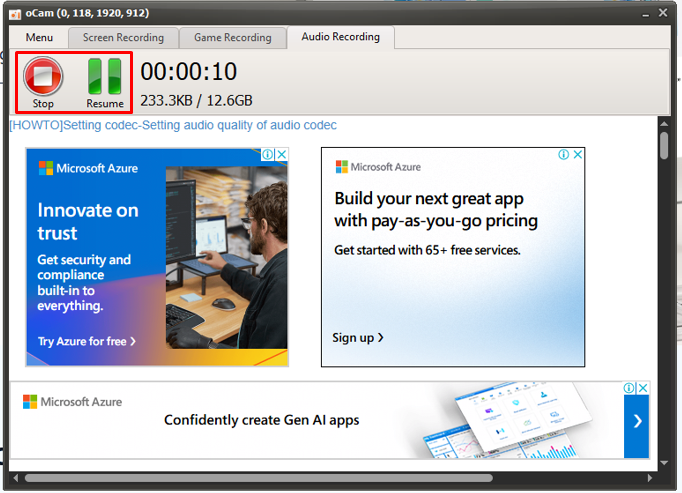Close the Build your next great app ad
Screen dimensions: 682x493
point(578,154)
